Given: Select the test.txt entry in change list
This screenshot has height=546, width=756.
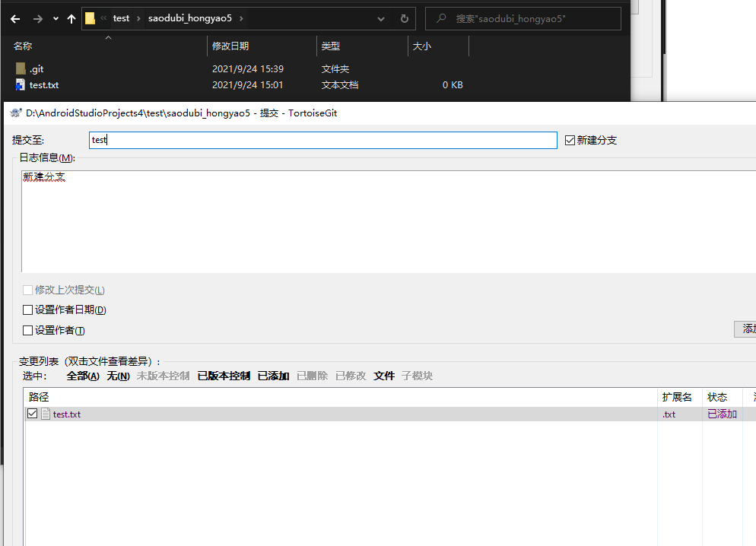Looking at the screenshot, I should point(66,414).
